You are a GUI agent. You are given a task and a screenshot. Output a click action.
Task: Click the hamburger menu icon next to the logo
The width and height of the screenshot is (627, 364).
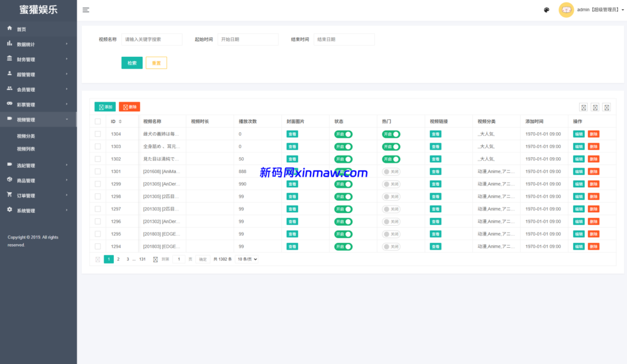86,10
